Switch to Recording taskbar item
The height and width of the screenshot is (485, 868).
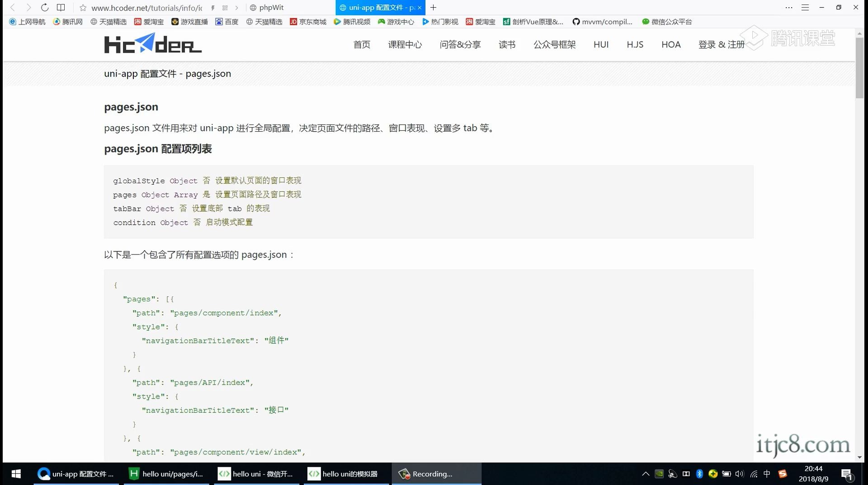click(x=436, y=474)
